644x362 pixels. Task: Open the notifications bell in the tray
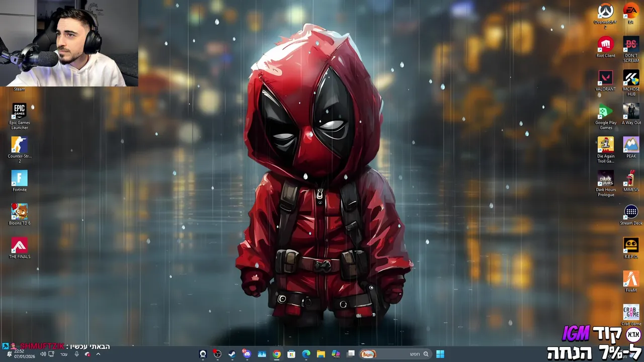[9, 354]
